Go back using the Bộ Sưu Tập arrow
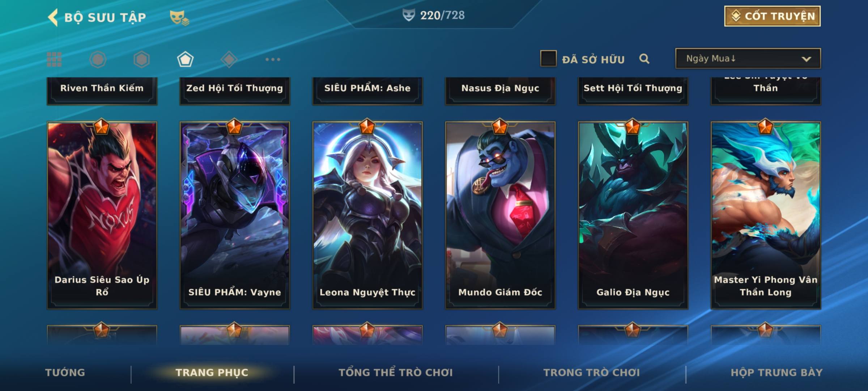 53,17
